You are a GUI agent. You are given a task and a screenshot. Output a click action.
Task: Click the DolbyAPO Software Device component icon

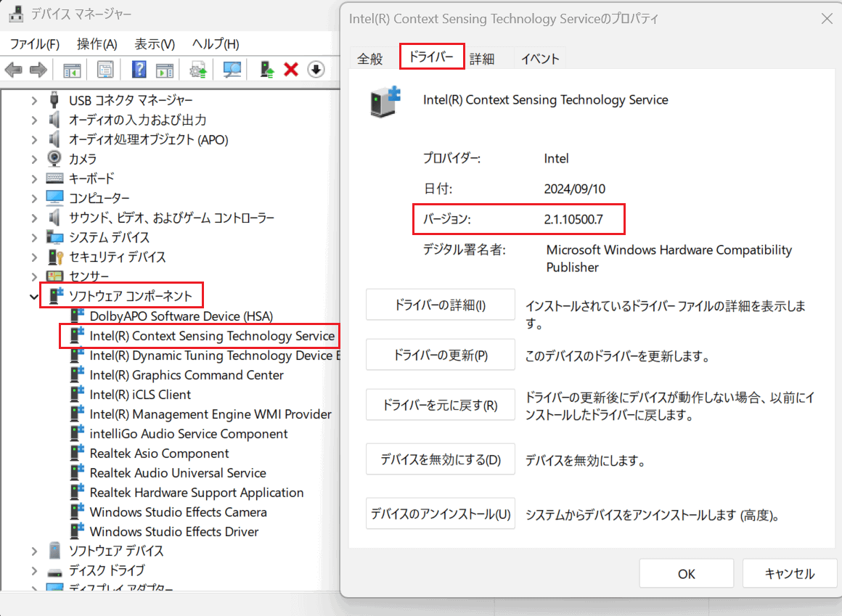(x=78, y=316)
